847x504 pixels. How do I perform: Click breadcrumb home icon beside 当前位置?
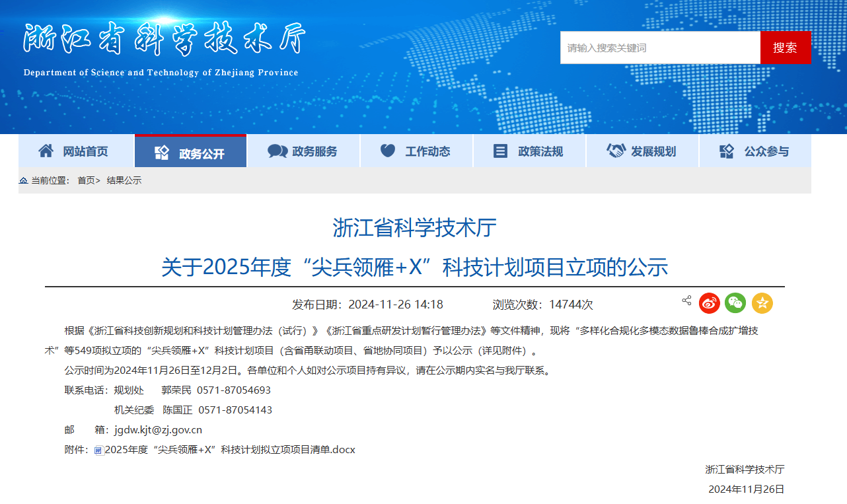tap(23, 180)
